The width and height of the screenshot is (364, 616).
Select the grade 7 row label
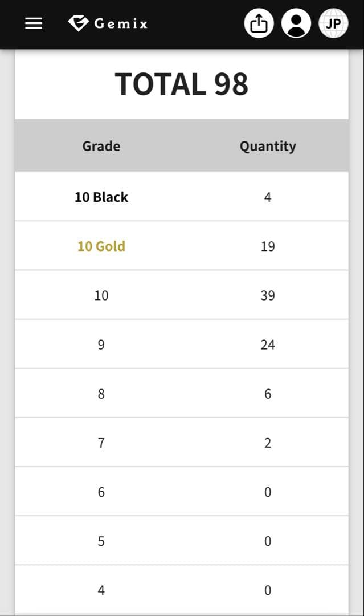[101, 442]
